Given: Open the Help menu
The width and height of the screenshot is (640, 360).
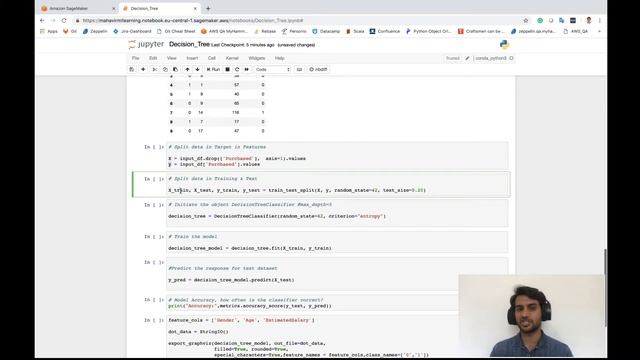Looking at the screenshot, I should tap(280, 58).
